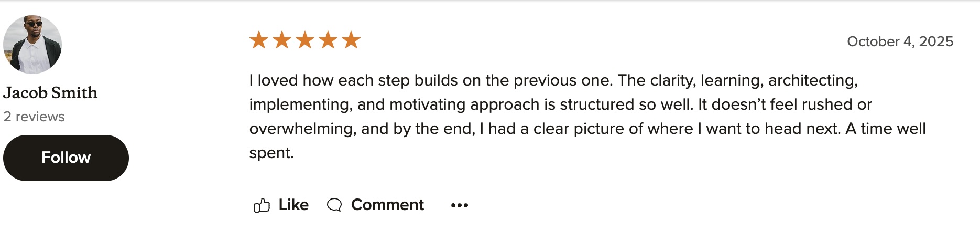Open Jacob Smith's profile picture

[x=32, y=45]
